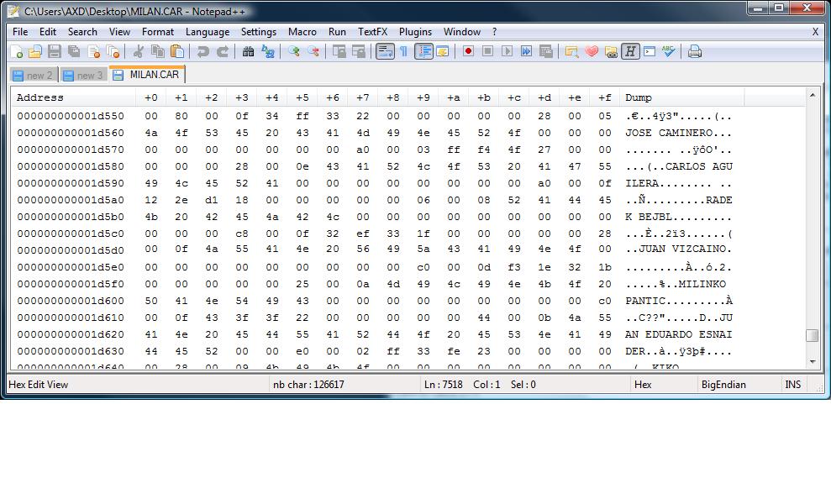
Task: Toggle the Hex editor H button
Action: [630, 52]
